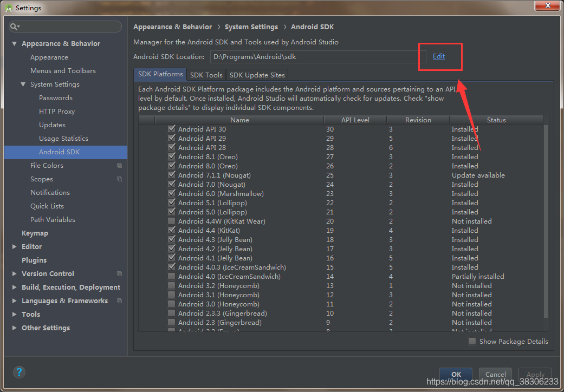Click the 'Update available' status text
The height and width of the screenshot is (392, 564).
(478, 175)
